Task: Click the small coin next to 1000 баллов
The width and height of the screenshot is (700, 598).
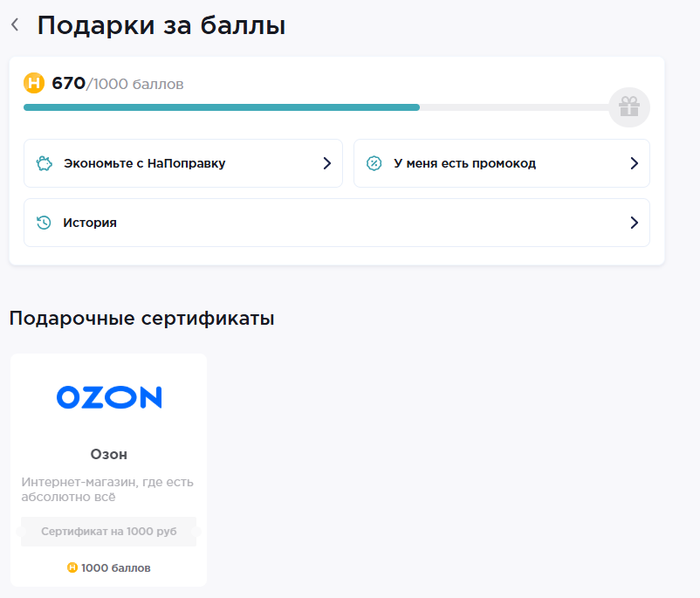Action: pos(72,567)
